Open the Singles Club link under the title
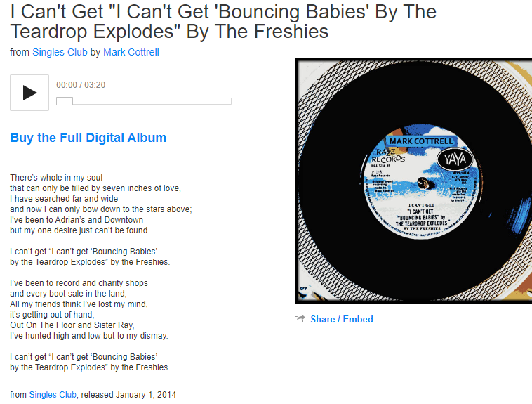 60,52
